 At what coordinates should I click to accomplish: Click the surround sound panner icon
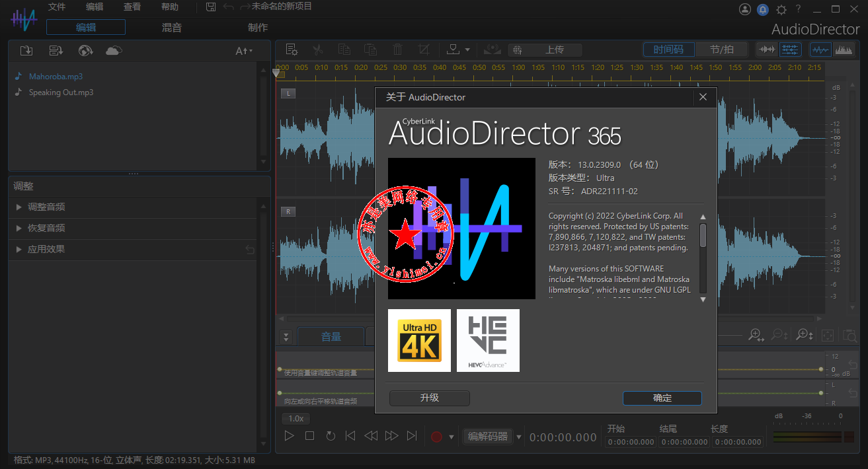point(492,50)
